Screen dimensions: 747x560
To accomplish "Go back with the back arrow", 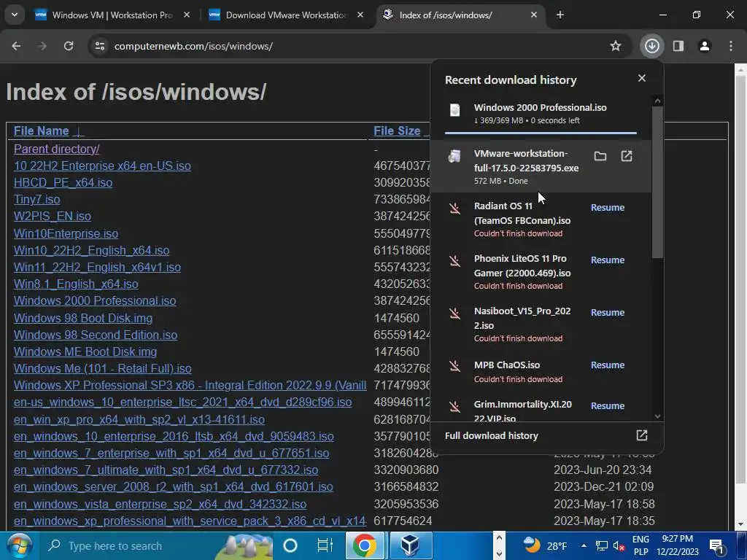I will tap(16, 46).
